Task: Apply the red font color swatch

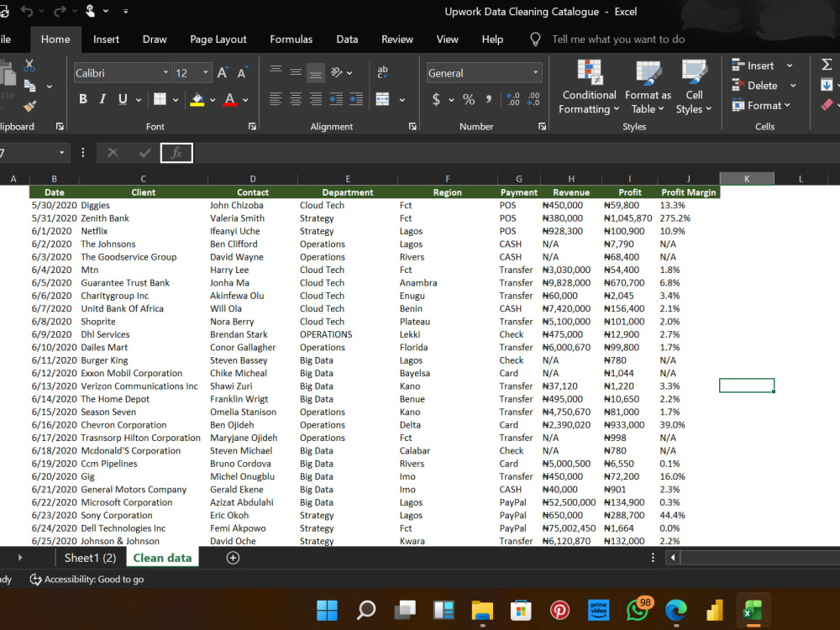Action: (230, 99)
